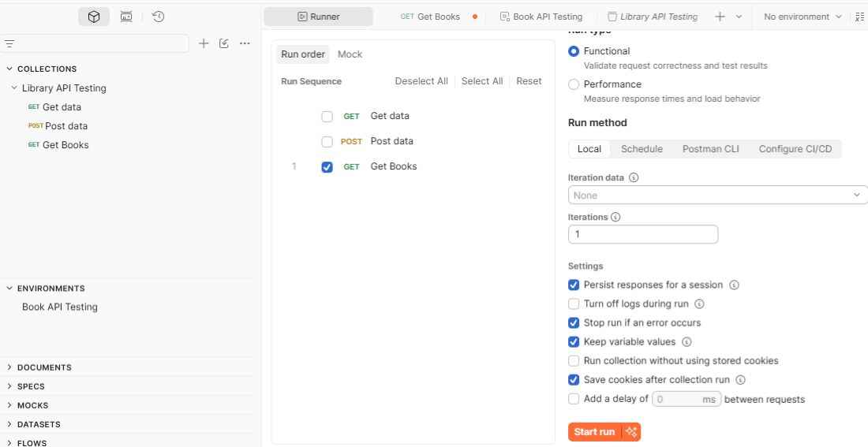Switch to the Runner tab

tap(318, 17)
